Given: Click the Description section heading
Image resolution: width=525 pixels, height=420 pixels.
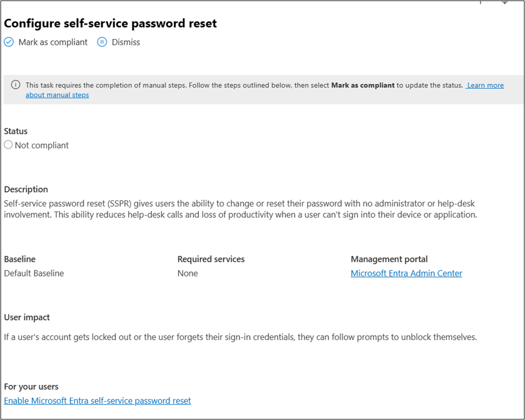Looking at the screenshot, I should tap(26, 189).
